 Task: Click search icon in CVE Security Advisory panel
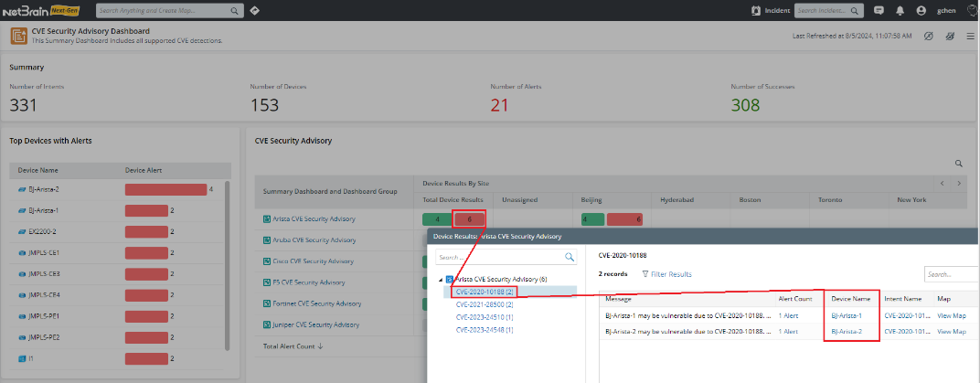pos(959,163)
